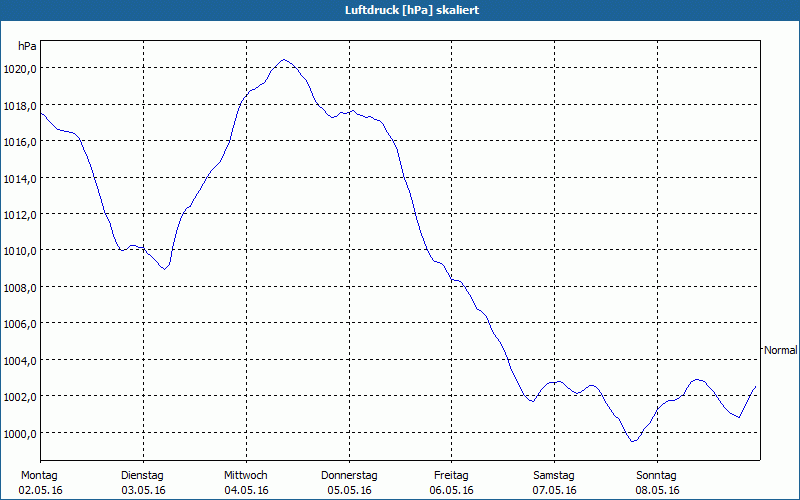This screenshot has width=800, height=500.
Task: Click the date 06.05.16
Action: [x=452, y=490]
